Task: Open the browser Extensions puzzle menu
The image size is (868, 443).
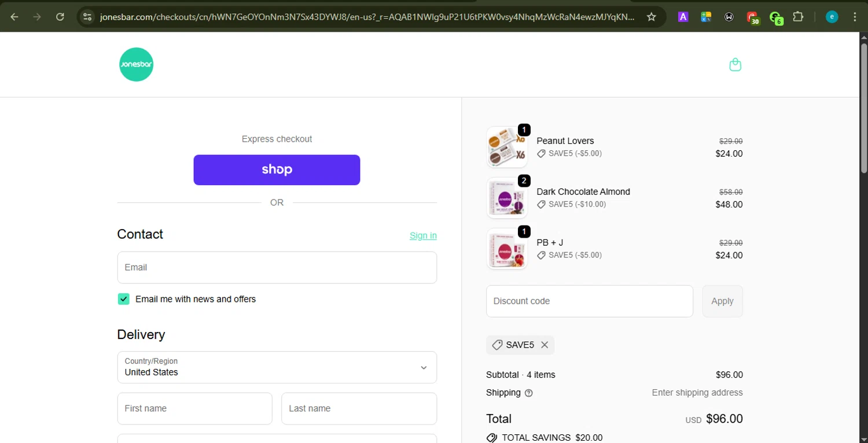Action: pyautogui.click(x=798, y=17)
